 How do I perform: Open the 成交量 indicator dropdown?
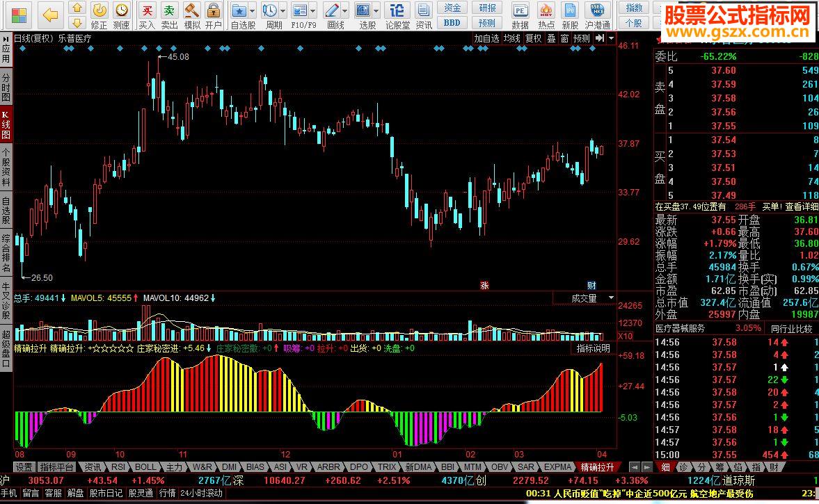point(611,298)
